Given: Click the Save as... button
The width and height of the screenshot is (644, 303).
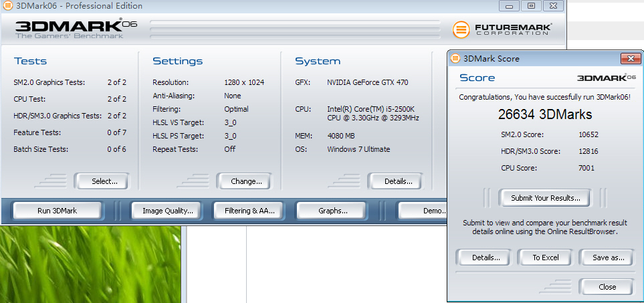Looking at the screenshot, I should tap(606, 258).
